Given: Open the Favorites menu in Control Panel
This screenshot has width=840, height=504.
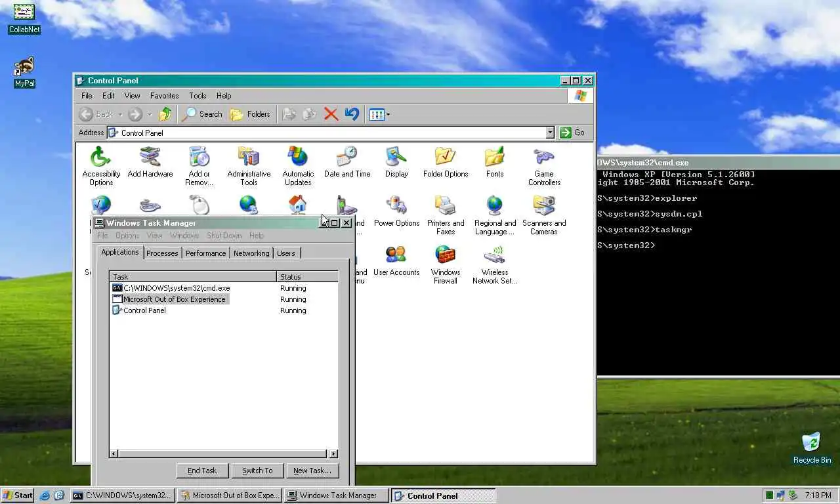Looking at the screenshot, I should pyautogui.click(x=164, y=96).
